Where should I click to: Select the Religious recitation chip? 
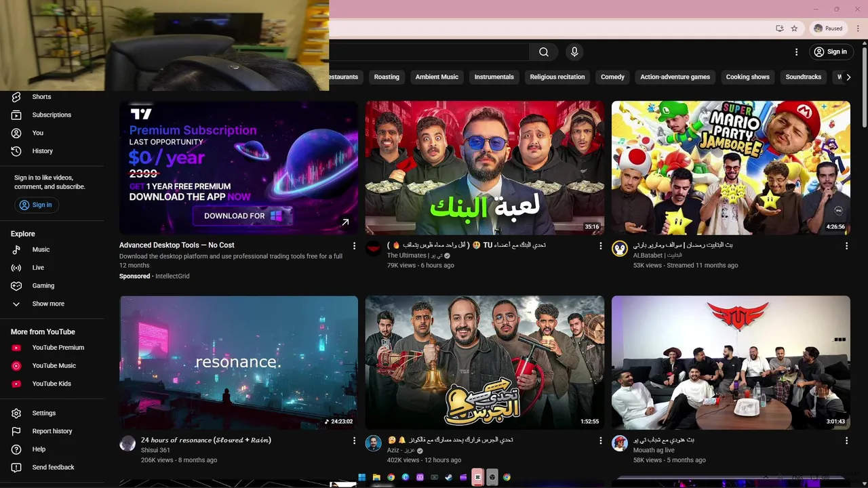557,77
